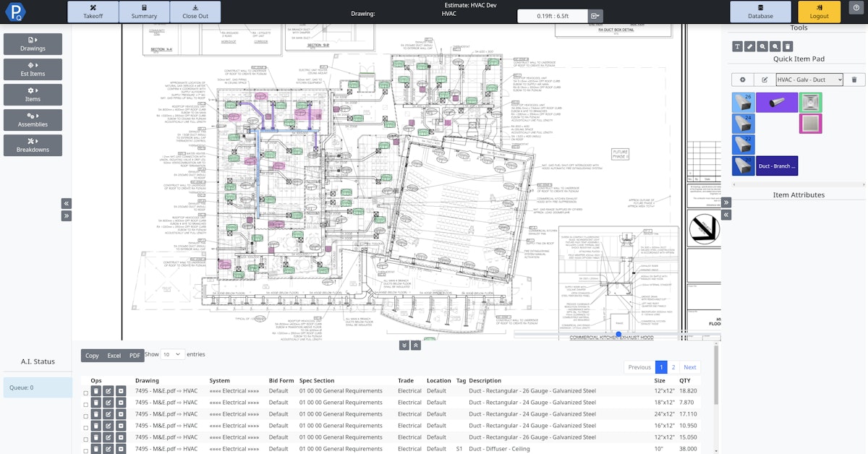868x454 pixels.
Task: Open the HVAC - Galv - Duct dropdown
Action: [809, 80]
